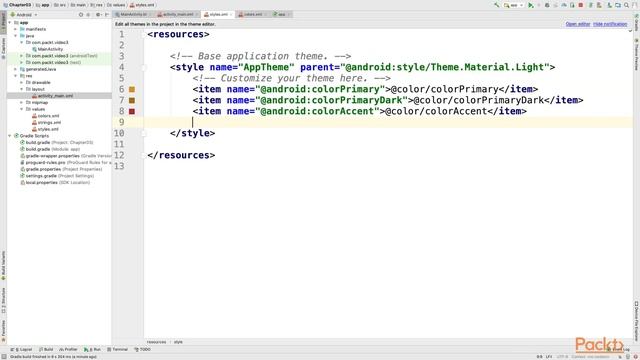Click the Open editor link

click(x=578, y=24)
